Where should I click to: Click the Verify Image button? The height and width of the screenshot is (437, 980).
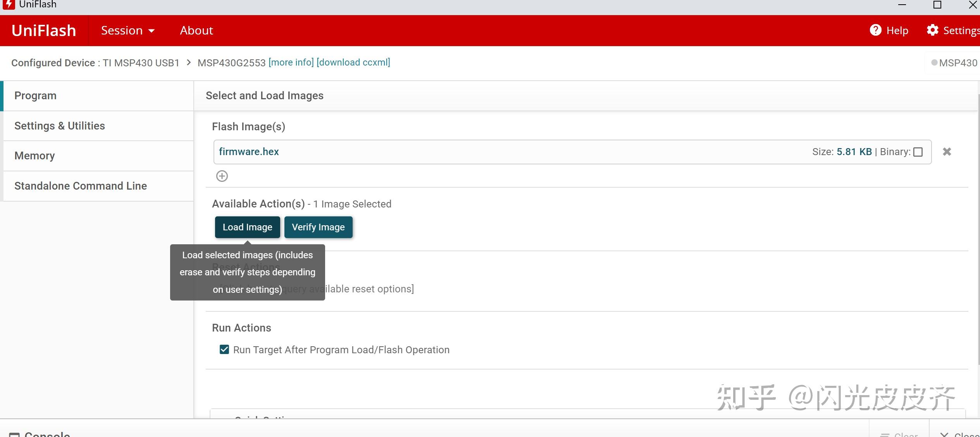click(x=318, y=227)
